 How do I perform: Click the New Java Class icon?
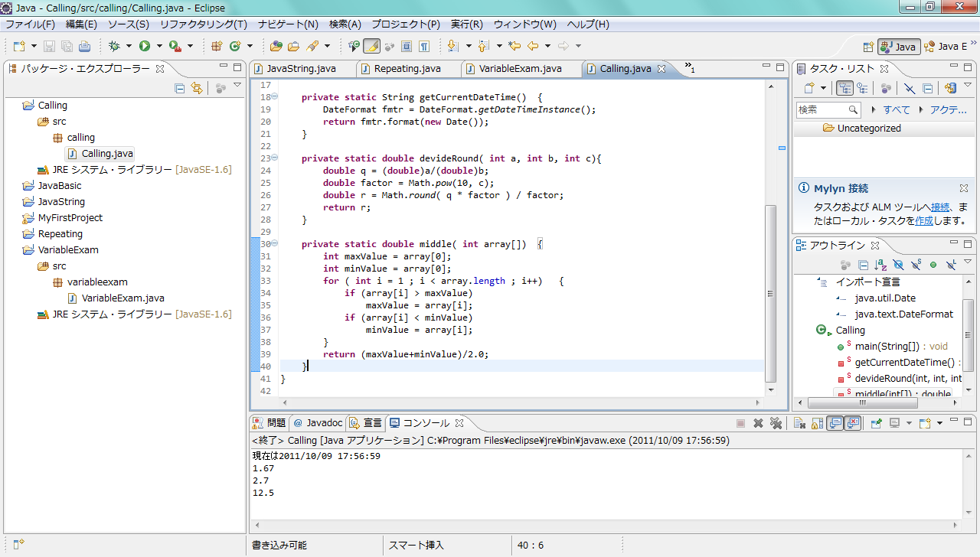[236, 46]
